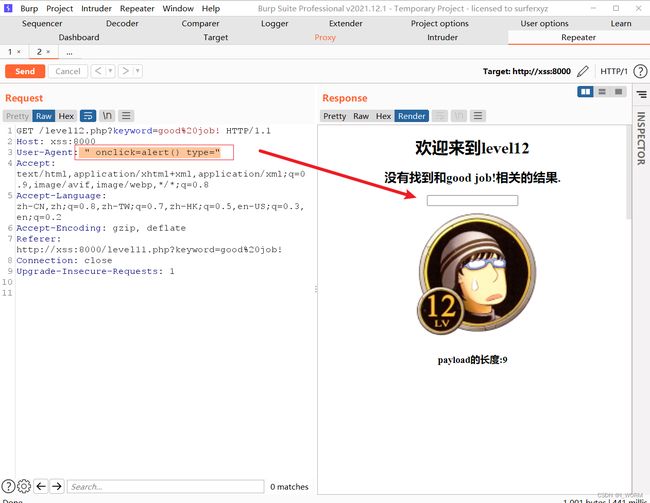Click the Burp Suite logo icon
This screenshot has width=650, height=503.
point(8,8)
